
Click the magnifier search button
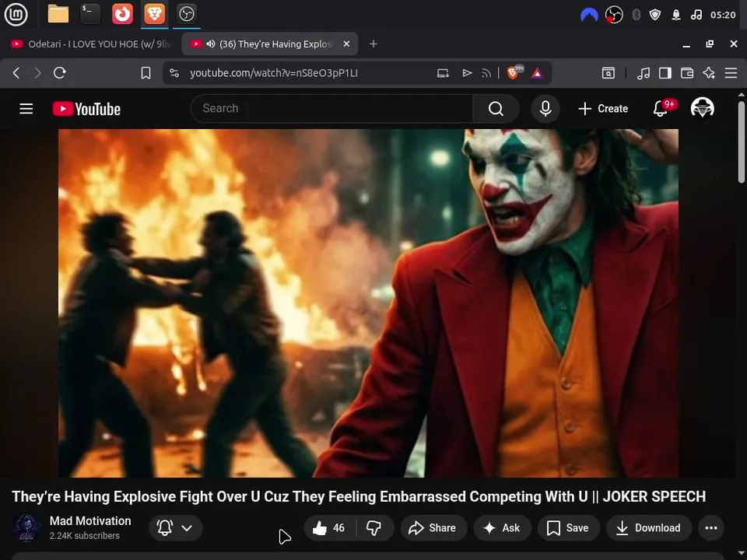[x=496, y=109]
